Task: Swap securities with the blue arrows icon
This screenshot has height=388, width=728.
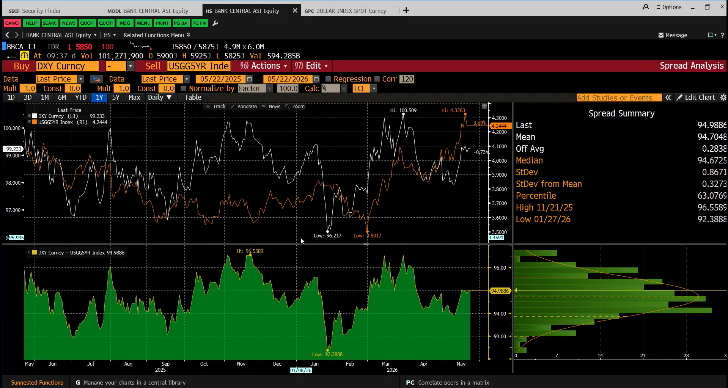Action: coord(96,79)
